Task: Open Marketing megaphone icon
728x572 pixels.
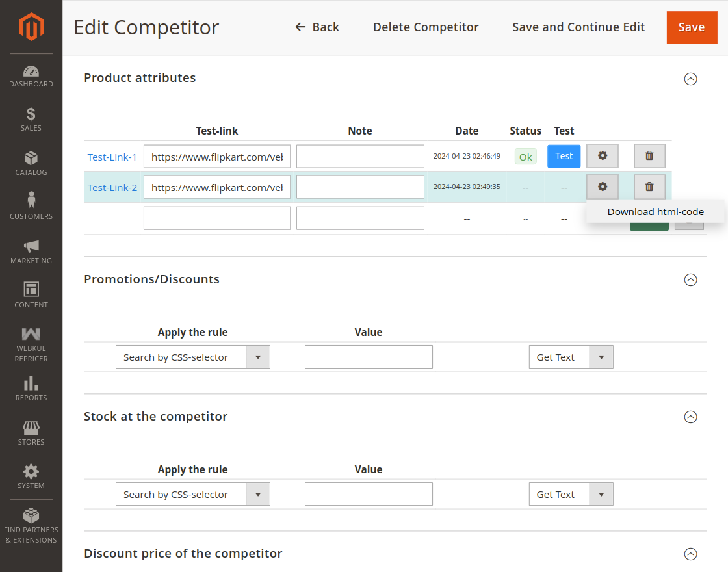Action: point(31,251)
